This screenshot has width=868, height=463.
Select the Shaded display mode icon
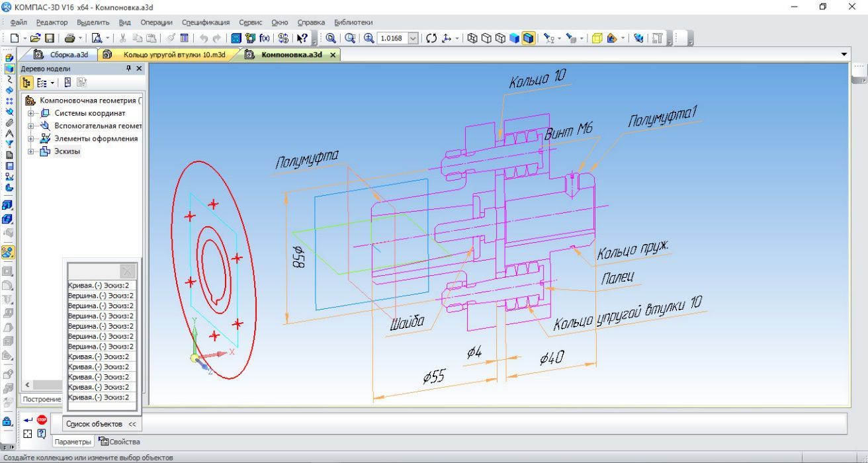(x=514, y=38)
